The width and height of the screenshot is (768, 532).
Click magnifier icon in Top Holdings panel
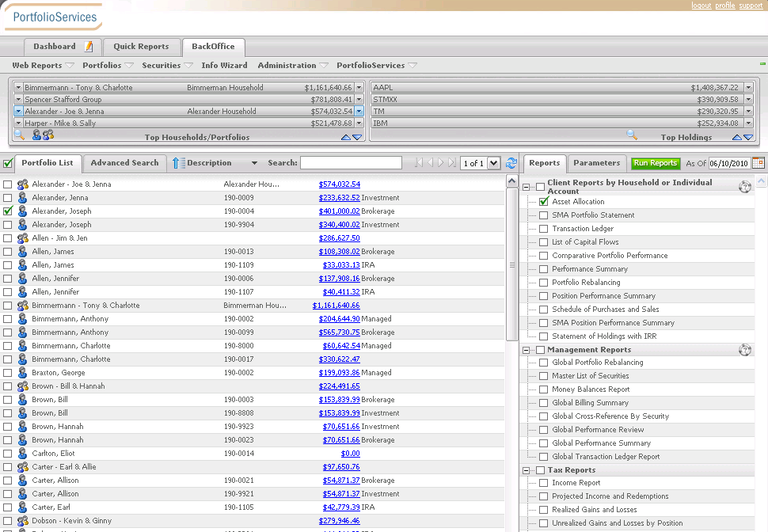tap(632, 135)
